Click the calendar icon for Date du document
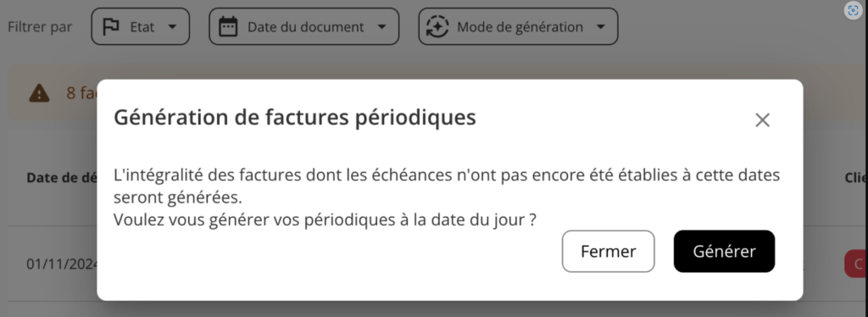Image resolution: width=868 pixels, height=317 pixels. 228,26
